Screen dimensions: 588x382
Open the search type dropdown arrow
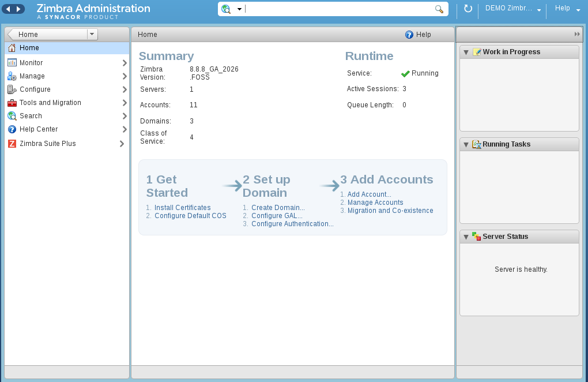(239, 9)
